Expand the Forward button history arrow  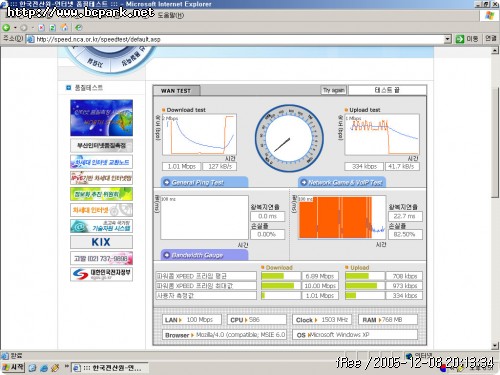point(33,28)
